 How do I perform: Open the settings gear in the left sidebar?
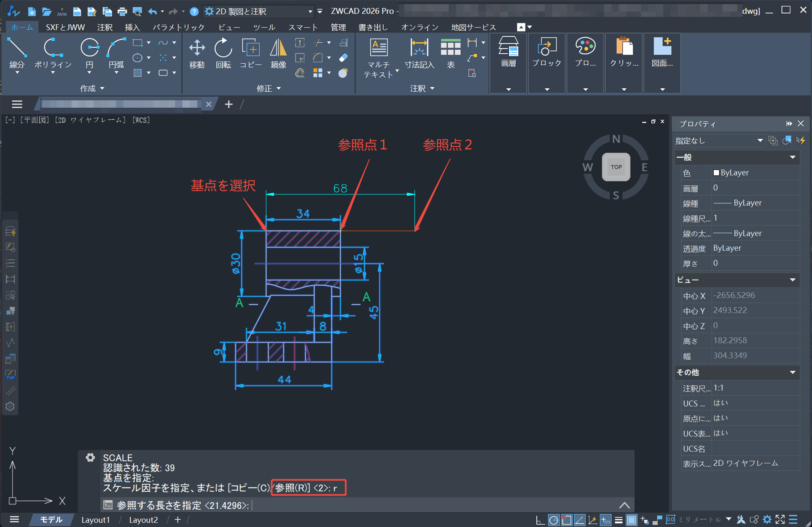tap(10, 407)
